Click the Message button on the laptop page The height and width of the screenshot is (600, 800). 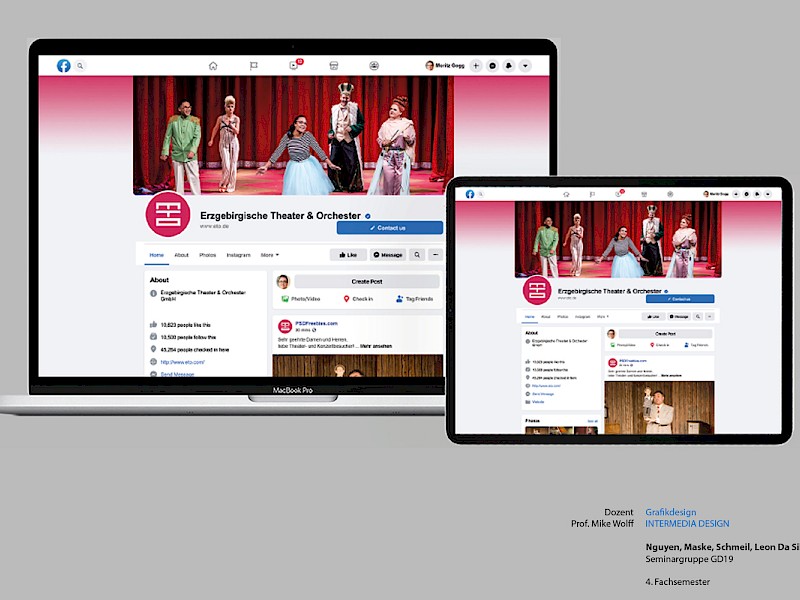point(388,255)
